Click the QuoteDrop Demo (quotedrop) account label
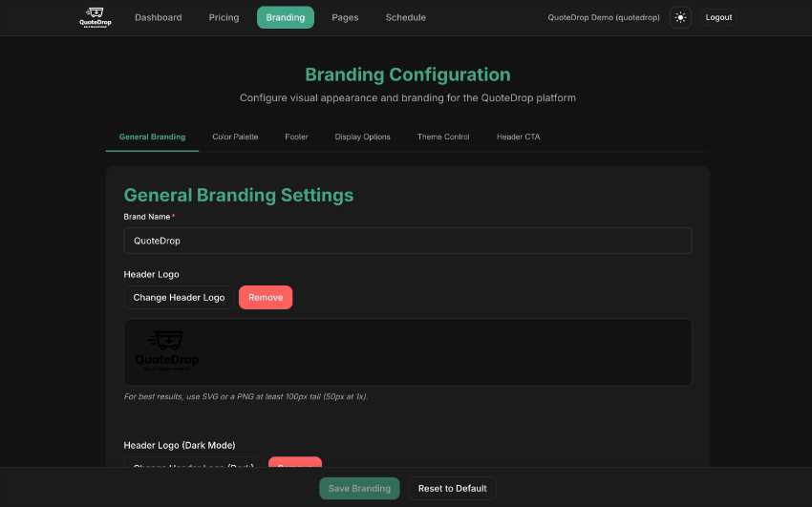 click(604, 17)
